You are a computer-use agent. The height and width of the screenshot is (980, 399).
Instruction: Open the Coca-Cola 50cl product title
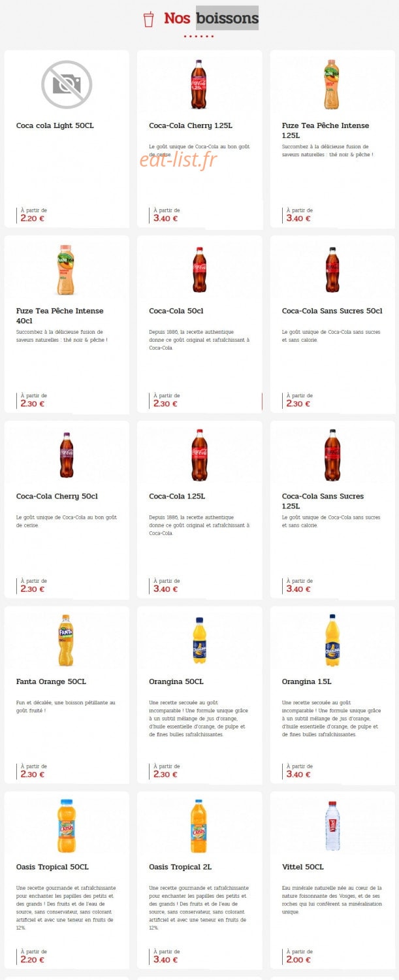[x=176, y=311]
